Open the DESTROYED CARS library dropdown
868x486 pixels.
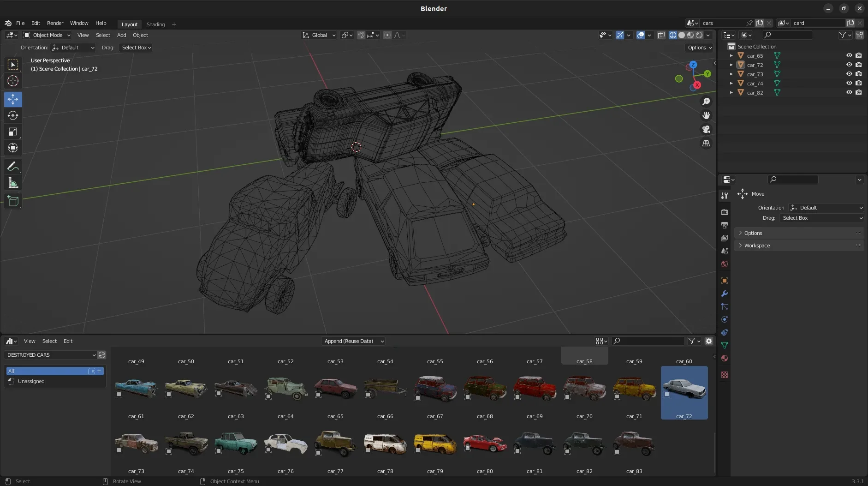51,355
